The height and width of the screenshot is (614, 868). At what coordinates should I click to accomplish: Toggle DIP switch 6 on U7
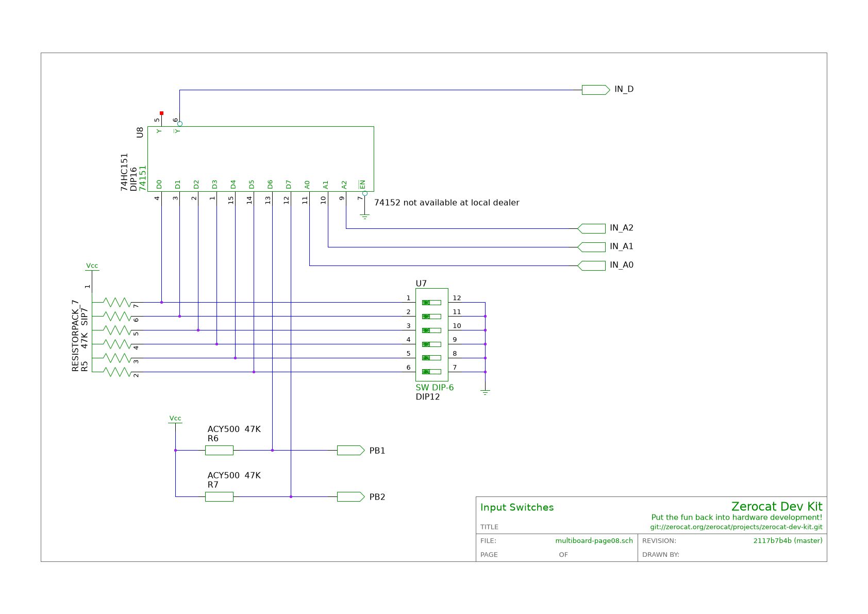pyautogui.click(x=431, y=372)
